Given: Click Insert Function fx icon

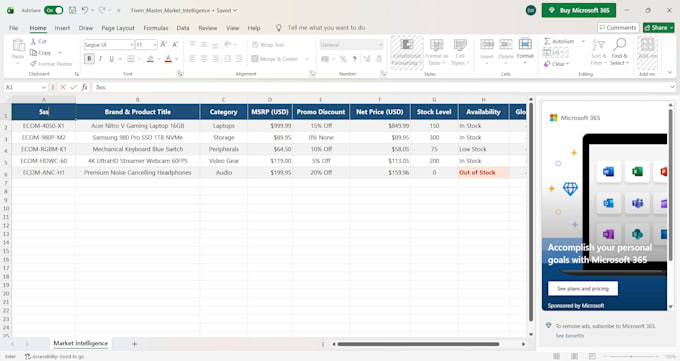Looking at the screenshot, I should pos(85,87).
